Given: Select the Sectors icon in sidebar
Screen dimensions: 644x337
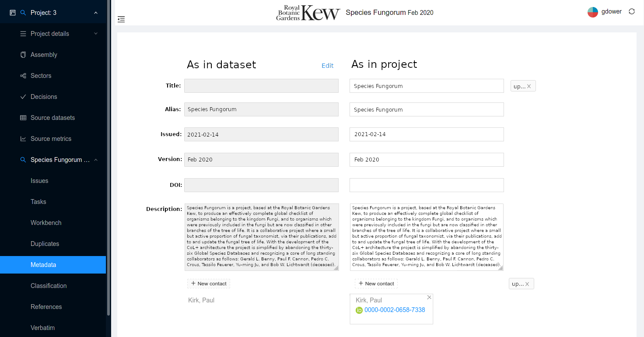Looking at the screenshot, I should pyautogui.click(x=23, y=76).
